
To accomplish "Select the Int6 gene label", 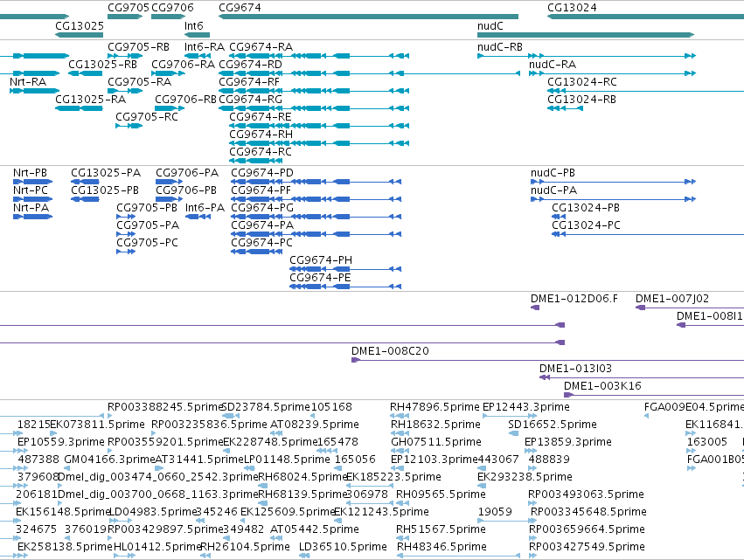I will [193, 25].
